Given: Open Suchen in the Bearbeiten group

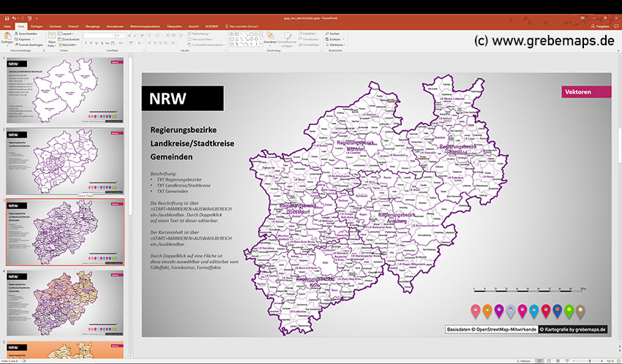Looking at the screenshot, I should click(333, 33).
